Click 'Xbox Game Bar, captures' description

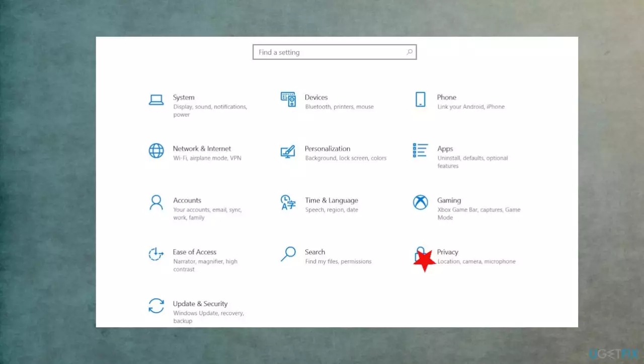click(x=479, y=214)
